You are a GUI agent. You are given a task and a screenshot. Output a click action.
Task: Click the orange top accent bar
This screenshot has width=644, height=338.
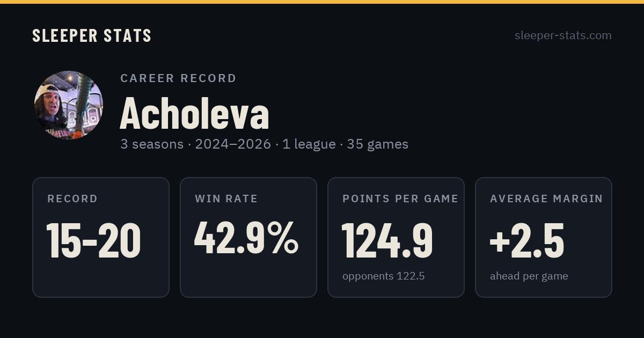pos(322,2)
